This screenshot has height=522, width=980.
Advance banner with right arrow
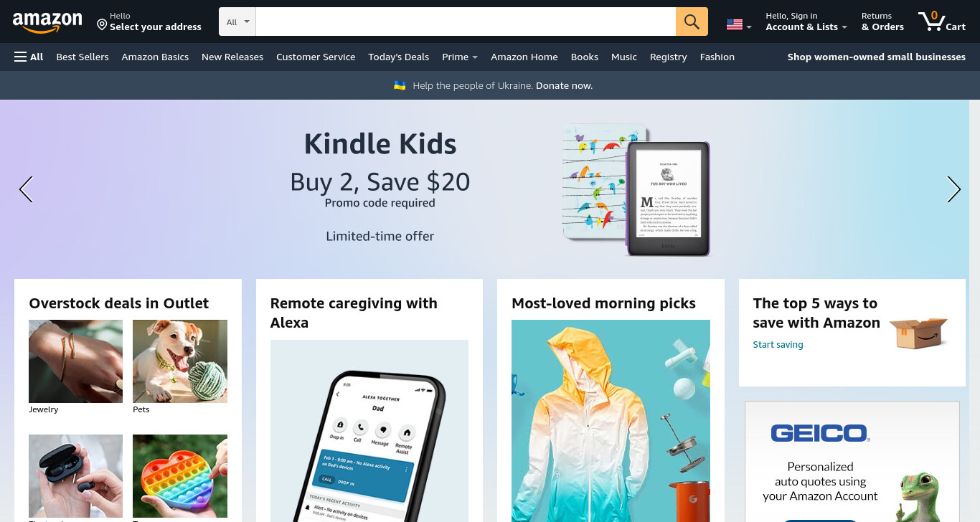click(953, 189)
